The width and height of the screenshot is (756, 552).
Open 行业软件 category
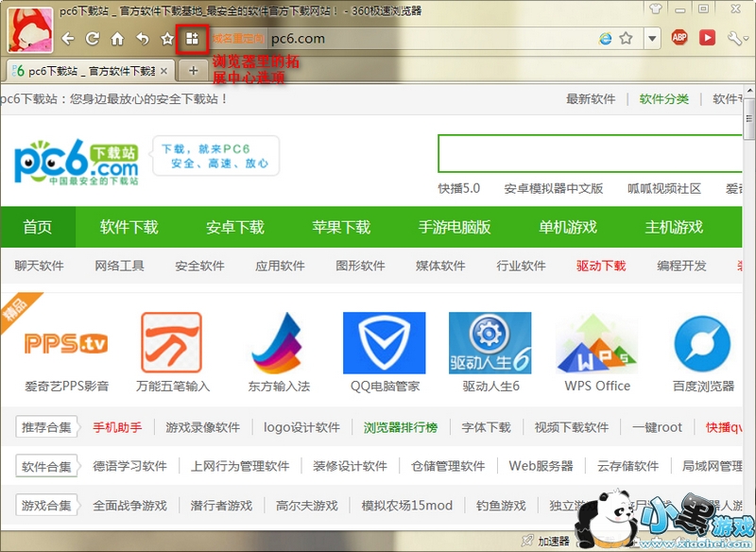[x=522, y=266]
